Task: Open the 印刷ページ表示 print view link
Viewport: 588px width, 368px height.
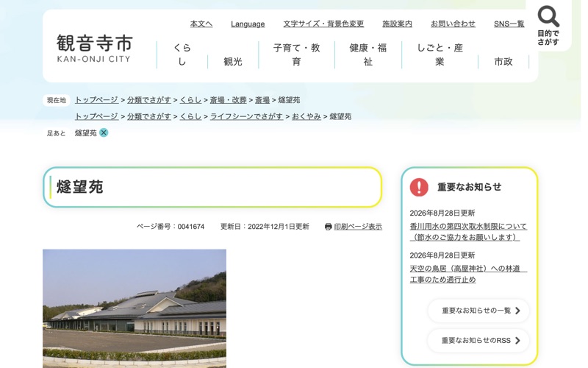Action: click(x=358, y=227)
